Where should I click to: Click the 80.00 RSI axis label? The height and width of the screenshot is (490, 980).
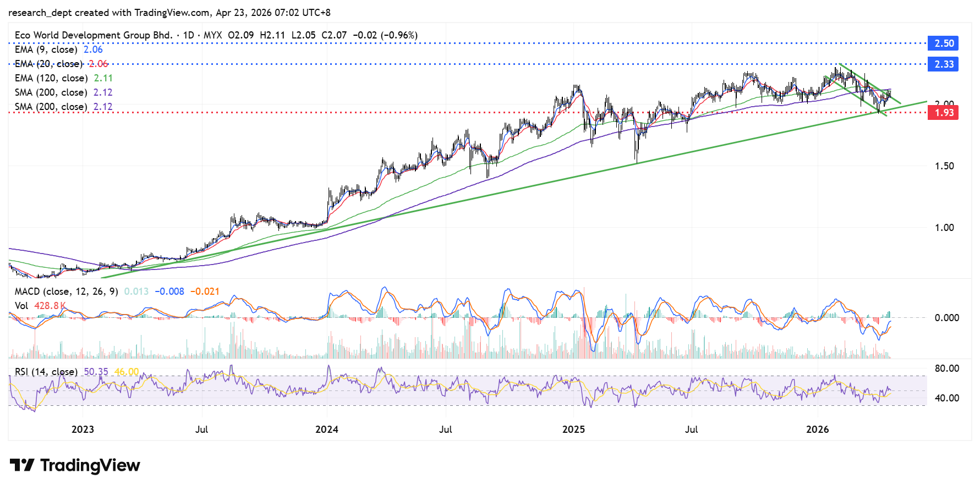pyautogui.click(x=946, y=368)
